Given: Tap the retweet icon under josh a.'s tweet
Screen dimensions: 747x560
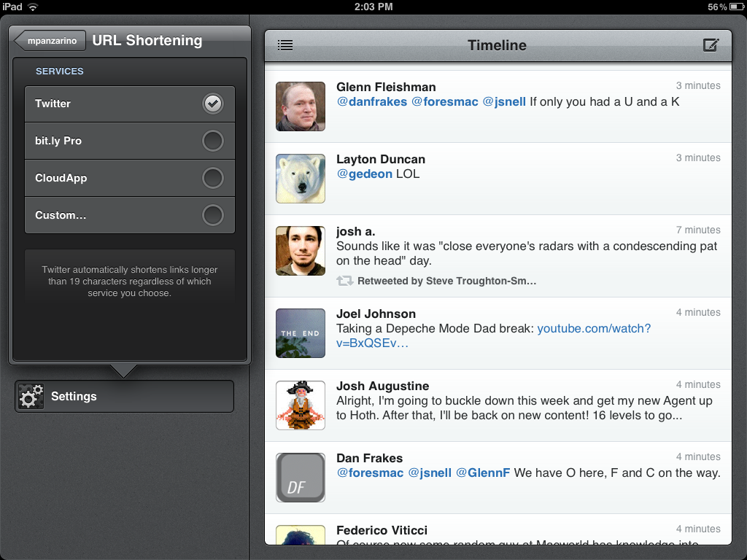Looking at the screenshot, I should [x=345, y=281].
